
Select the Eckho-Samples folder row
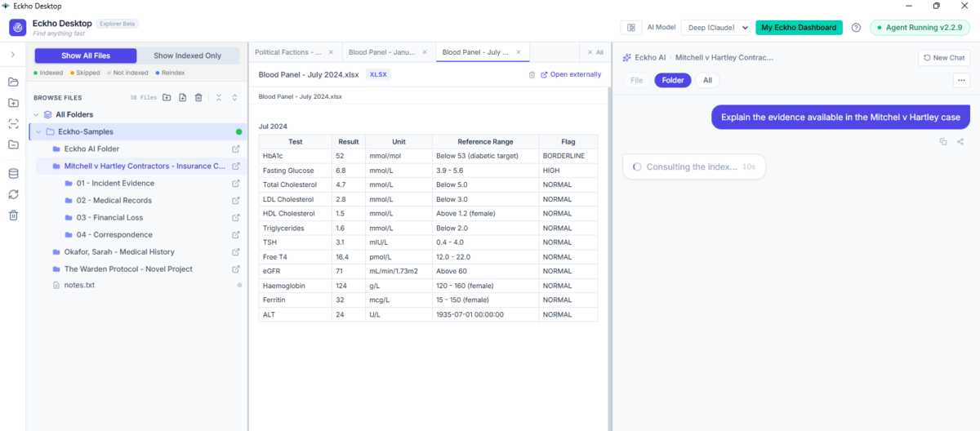pos(137,131)
